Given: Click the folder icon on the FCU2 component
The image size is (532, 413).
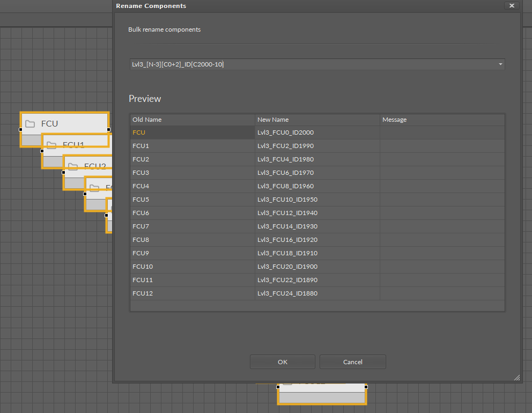Looking at the screenshot, I should (73, 166).
